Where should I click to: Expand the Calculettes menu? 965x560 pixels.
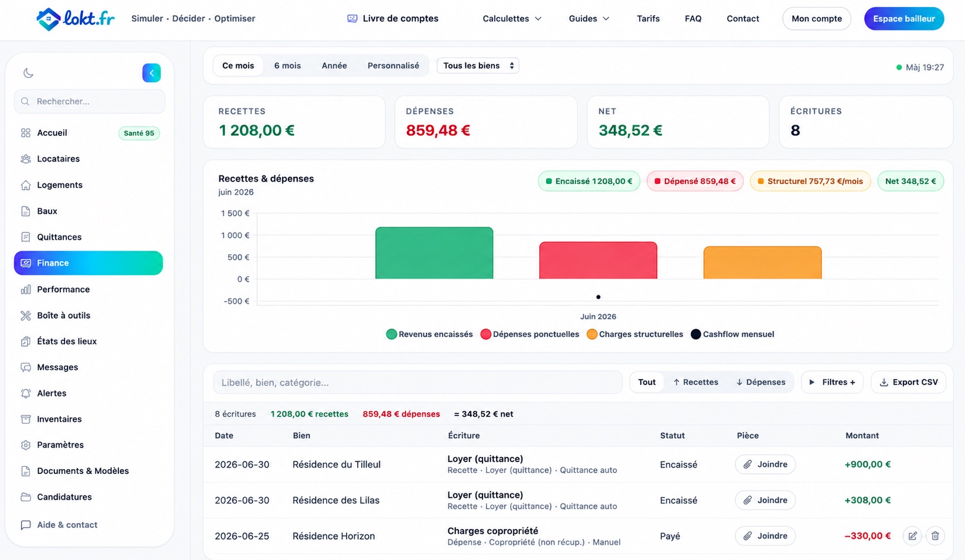tap(512, 19)
